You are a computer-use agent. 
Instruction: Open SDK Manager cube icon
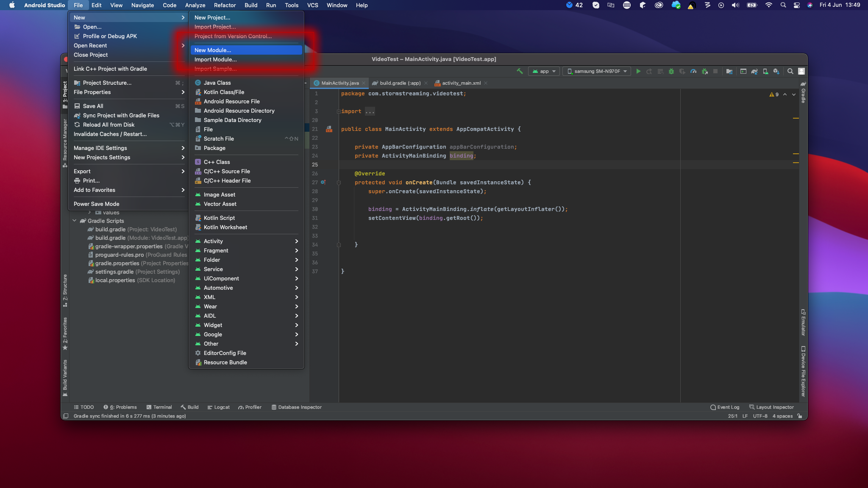(776, 71)
